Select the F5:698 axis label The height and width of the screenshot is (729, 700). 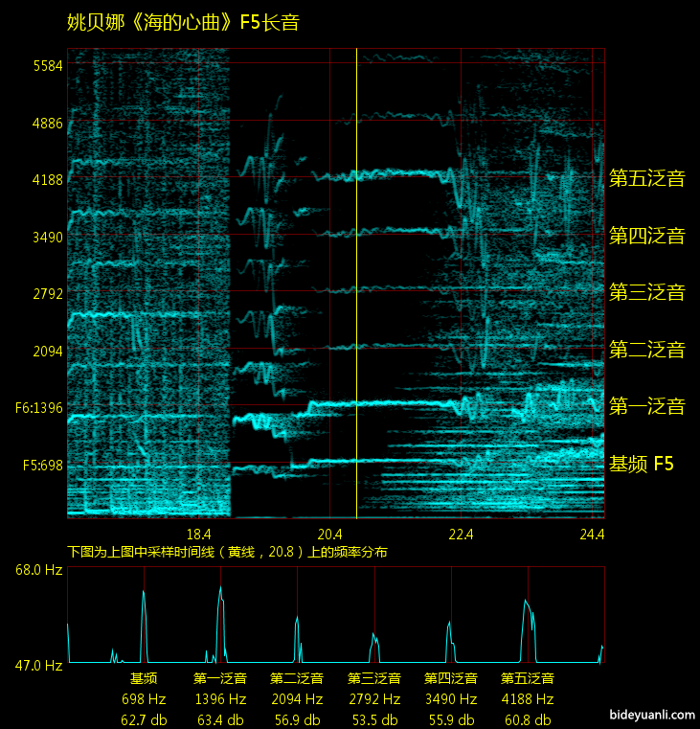pyautogui.click(x=39, y=466)
